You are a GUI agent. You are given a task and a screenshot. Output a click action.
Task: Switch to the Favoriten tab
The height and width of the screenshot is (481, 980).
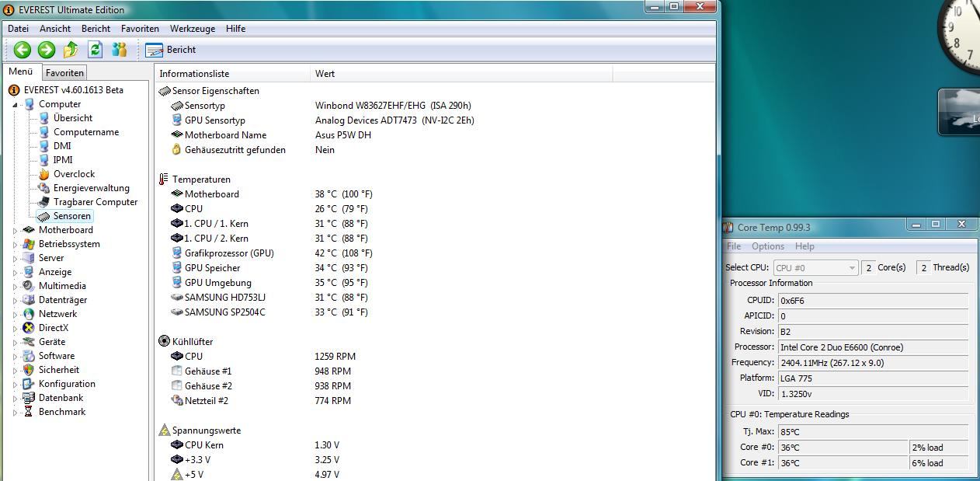pos(64,73)
